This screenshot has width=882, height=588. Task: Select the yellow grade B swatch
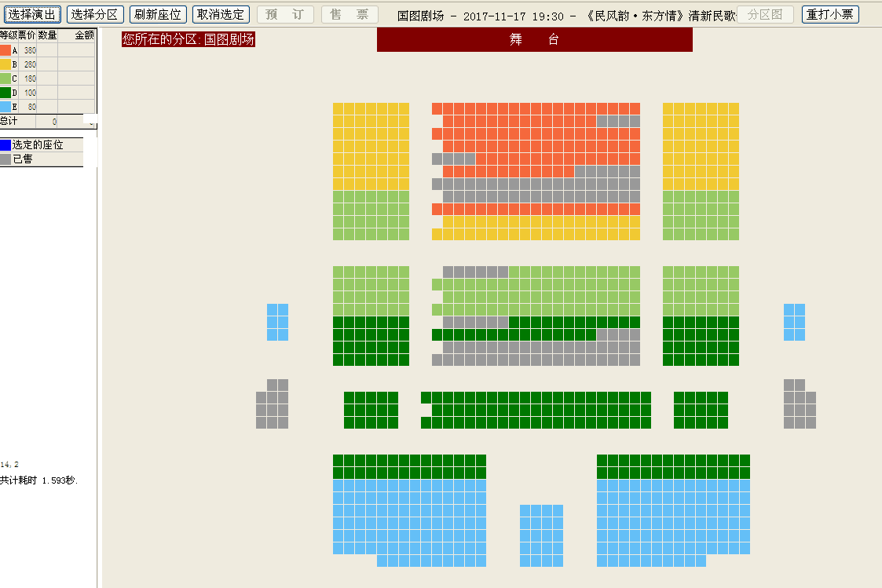click(x=5, y=64)
